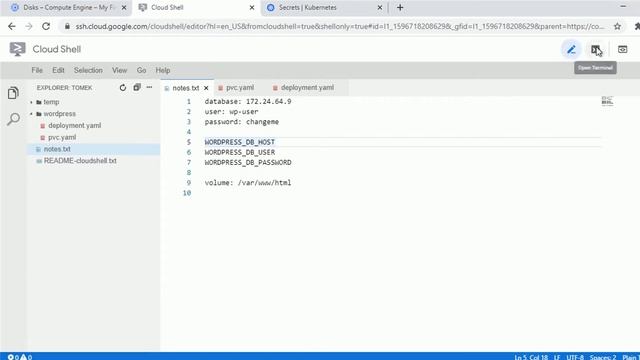Reload the browser page

46,27
